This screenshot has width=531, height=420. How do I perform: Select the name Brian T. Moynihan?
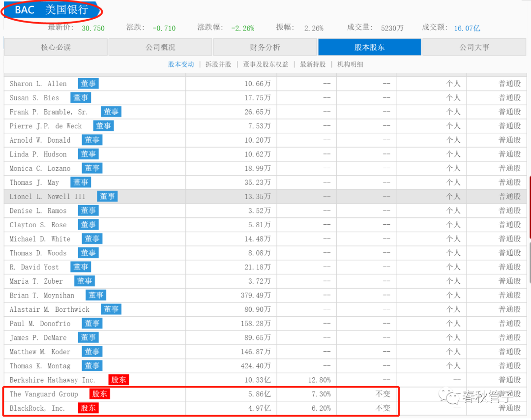click(42, 296)
